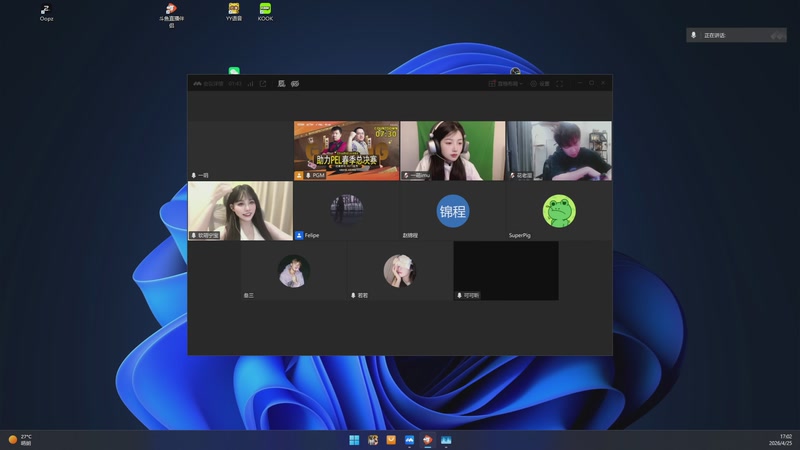Switch to the Douyu streaming taskbar icon

point(428,440)
